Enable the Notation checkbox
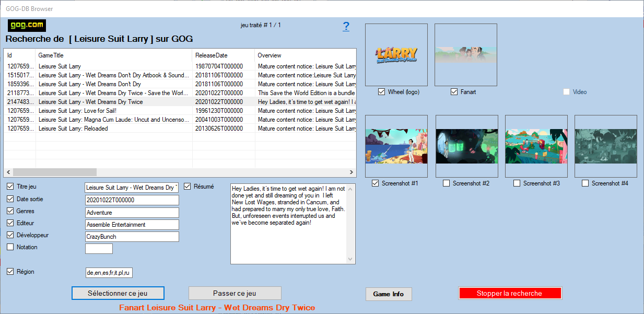Viewport: 644px width, 314px height. 10,247
